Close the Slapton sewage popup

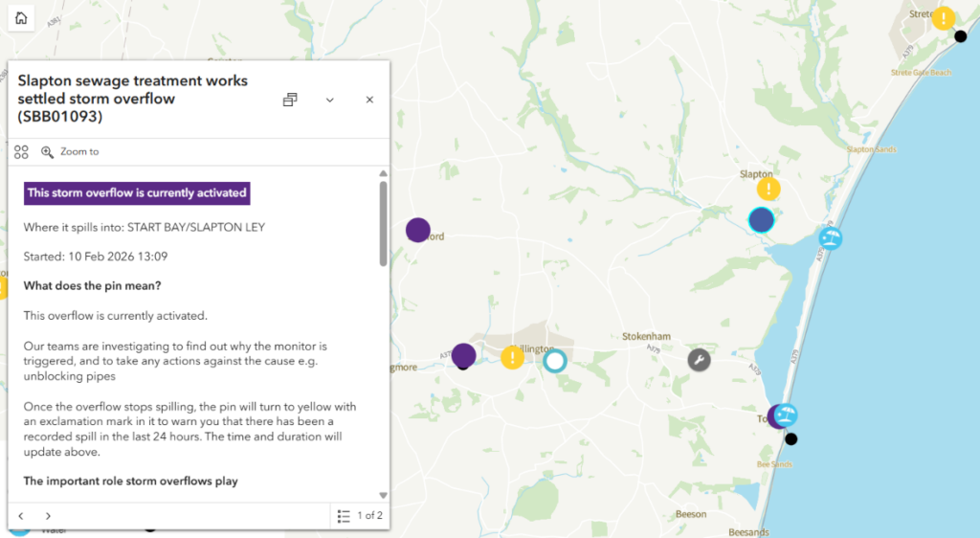(x=369, y=100)
